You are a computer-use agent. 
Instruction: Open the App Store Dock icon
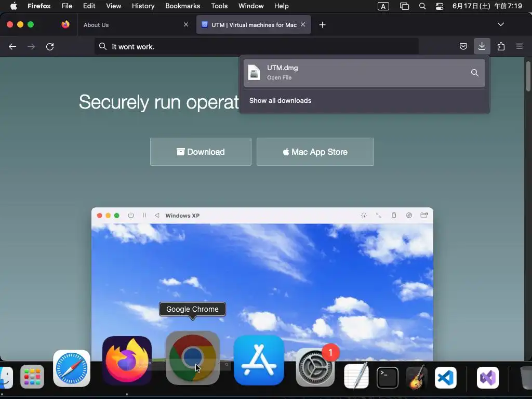point(259,361)
